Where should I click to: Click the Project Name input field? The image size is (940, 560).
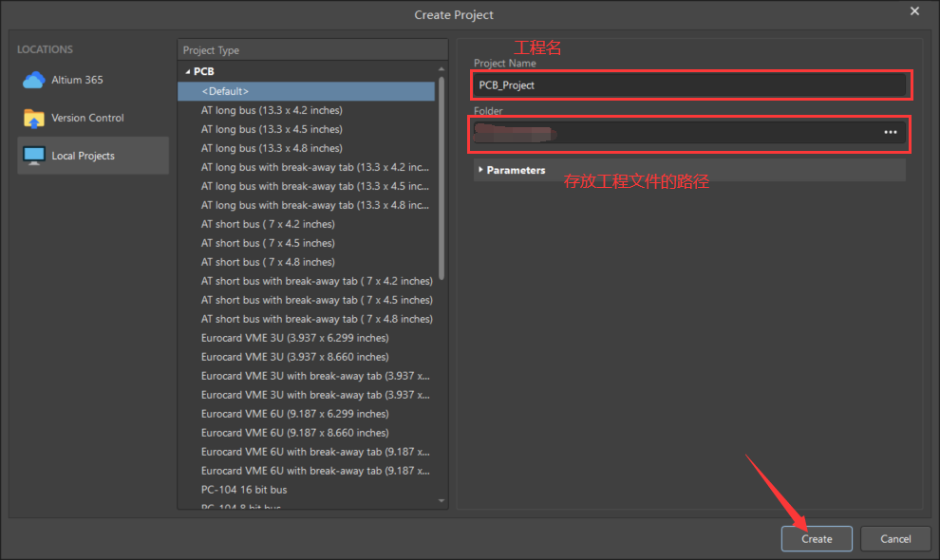(x=689, y=85)
